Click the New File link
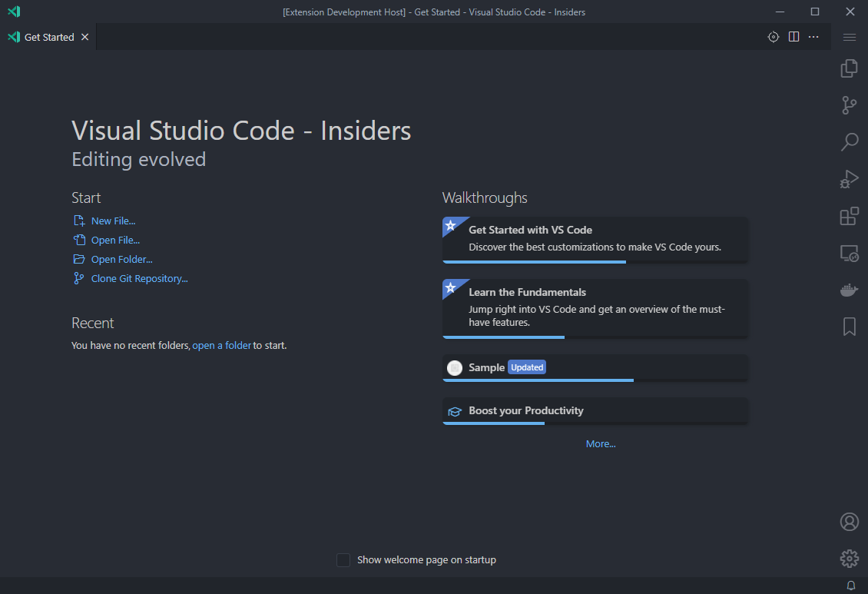Viewport: 868px width, 594px height. [112, 221]
